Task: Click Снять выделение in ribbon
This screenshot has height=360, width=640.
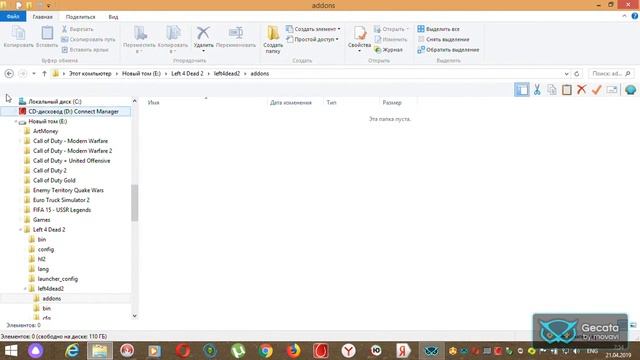Action: pyautogui.click(x=443, y=40)
